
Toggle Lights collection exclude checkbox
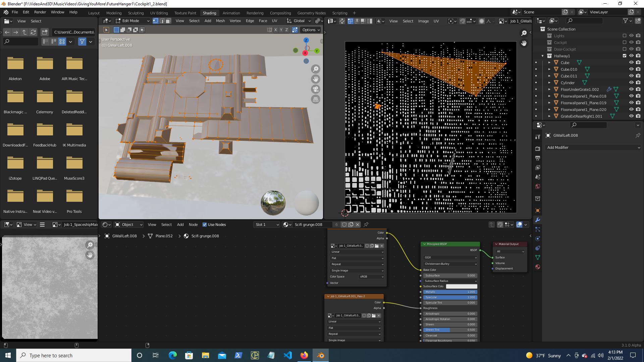(625, 36)
